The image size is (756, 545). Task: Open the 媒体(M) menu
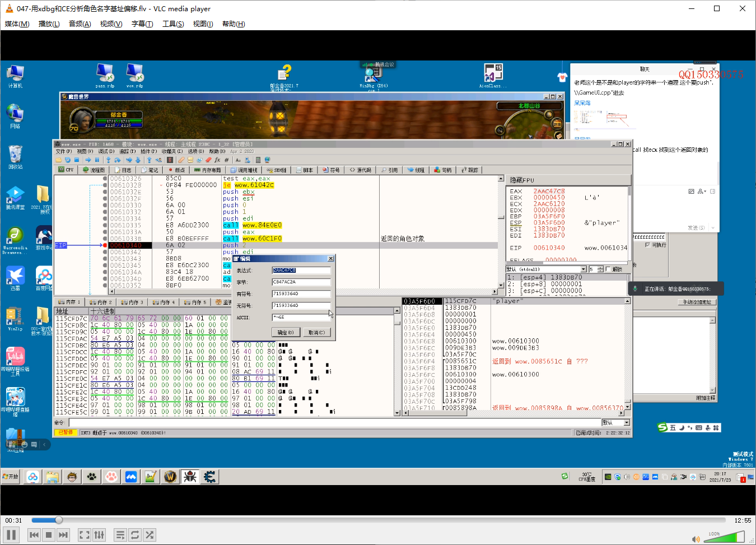point(17,24)
